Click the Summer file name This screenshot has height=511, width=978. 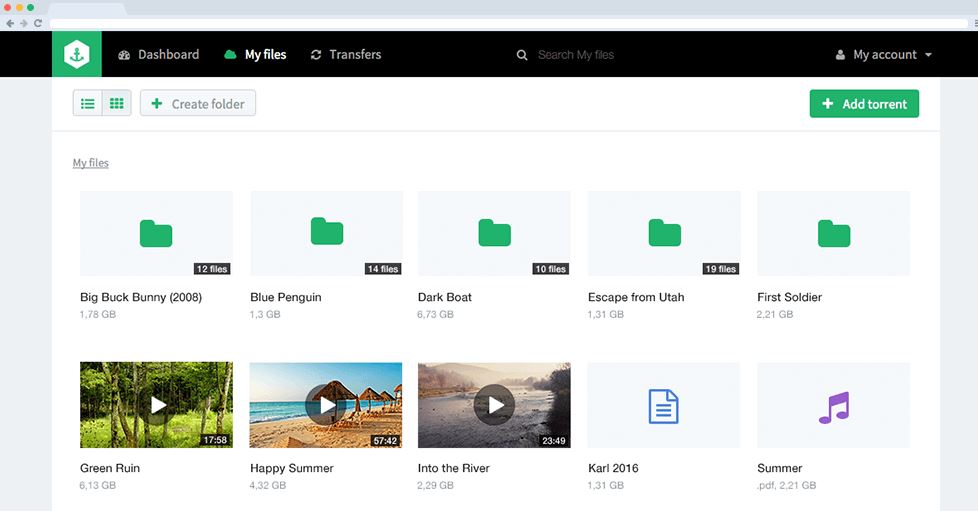(x=780, y=469)
